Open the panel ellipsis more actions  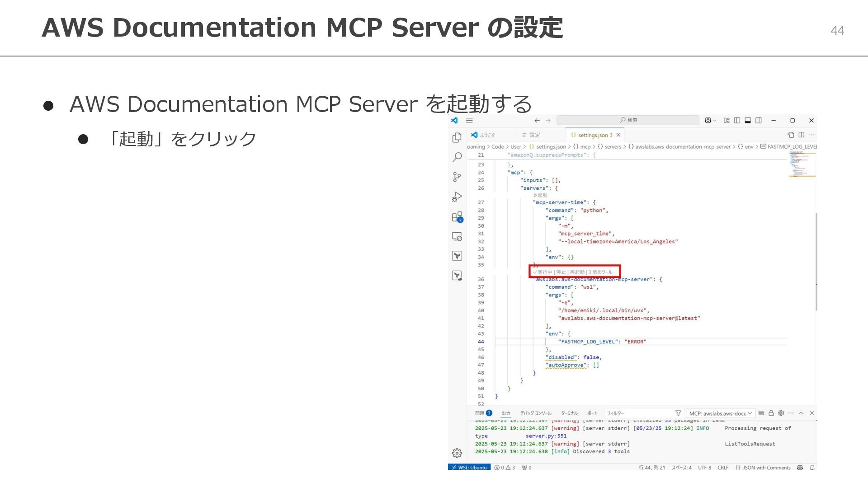point(791,413)
